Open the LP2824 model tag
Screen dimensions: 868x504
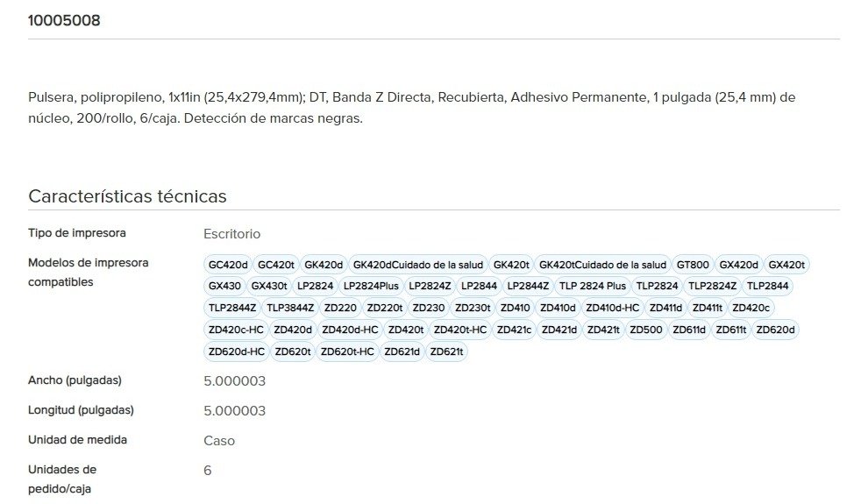pos(315,286)
